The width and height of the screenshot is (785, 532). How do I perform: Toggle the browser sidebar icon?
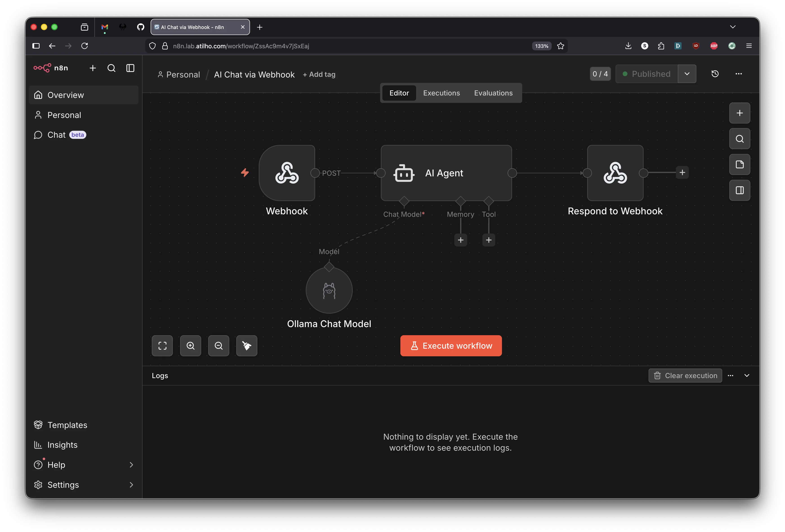pos(36,46)
